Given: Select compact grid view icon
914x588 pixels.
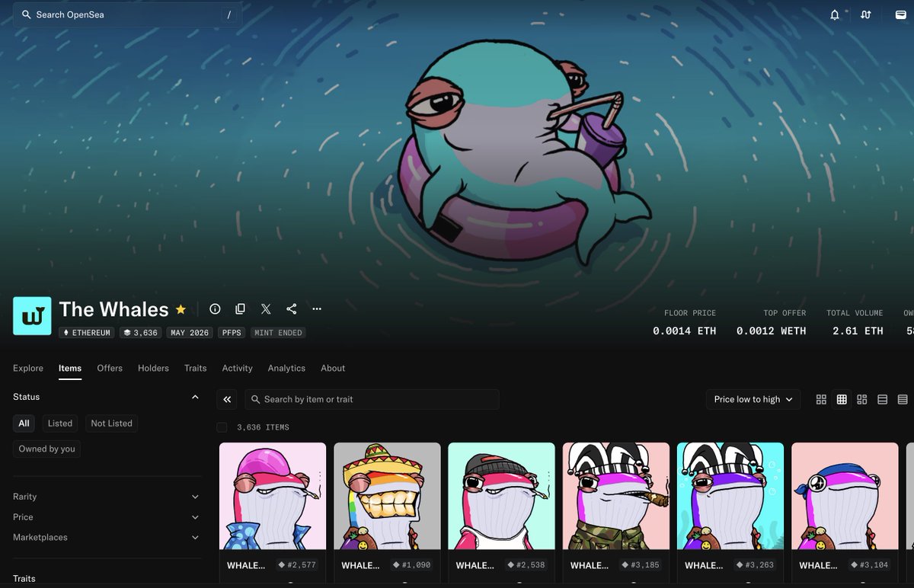Looking at the screenshot, I should (x=842, y=399).
